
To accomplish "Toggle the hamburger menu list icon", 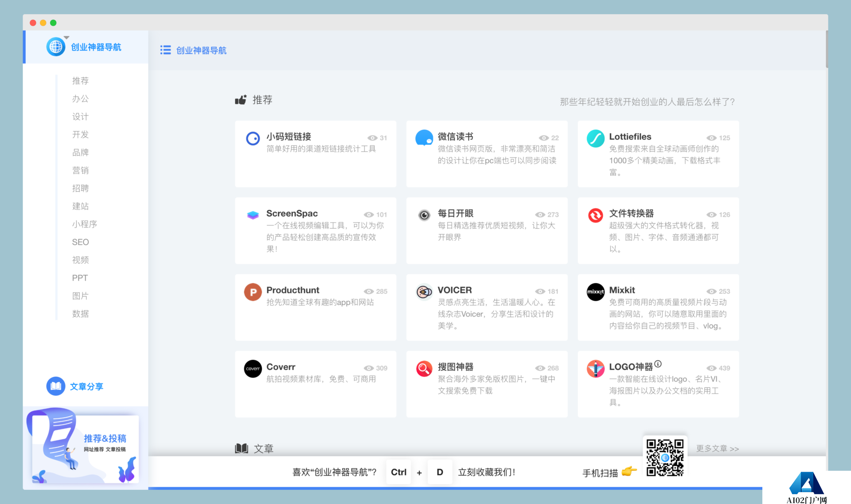I will coord(165,50).
